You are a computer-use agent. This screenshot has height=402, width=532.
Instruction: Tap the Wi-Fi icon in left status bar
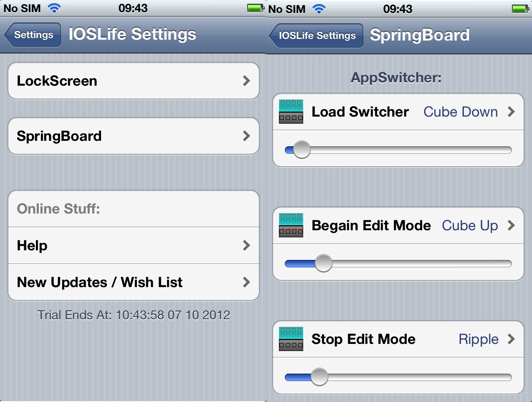54,8
